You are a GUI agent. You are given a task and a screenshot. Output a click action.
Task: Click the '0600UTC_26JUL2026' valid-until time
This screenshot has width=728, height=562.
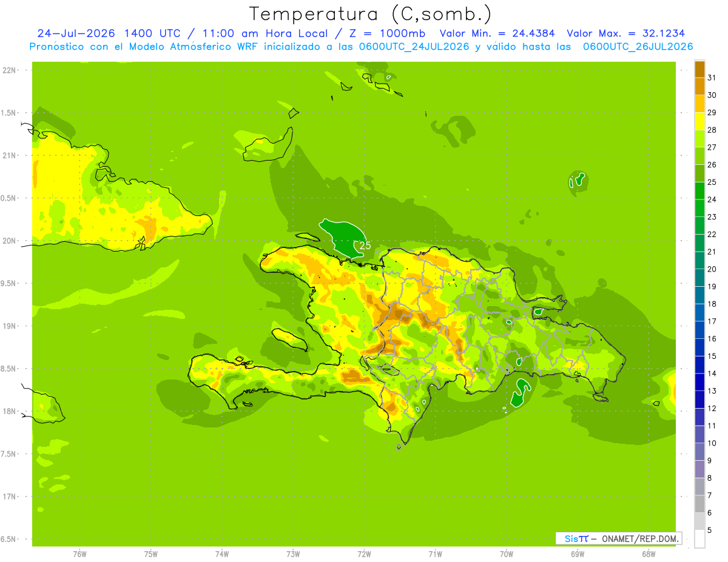coord(638,47)
